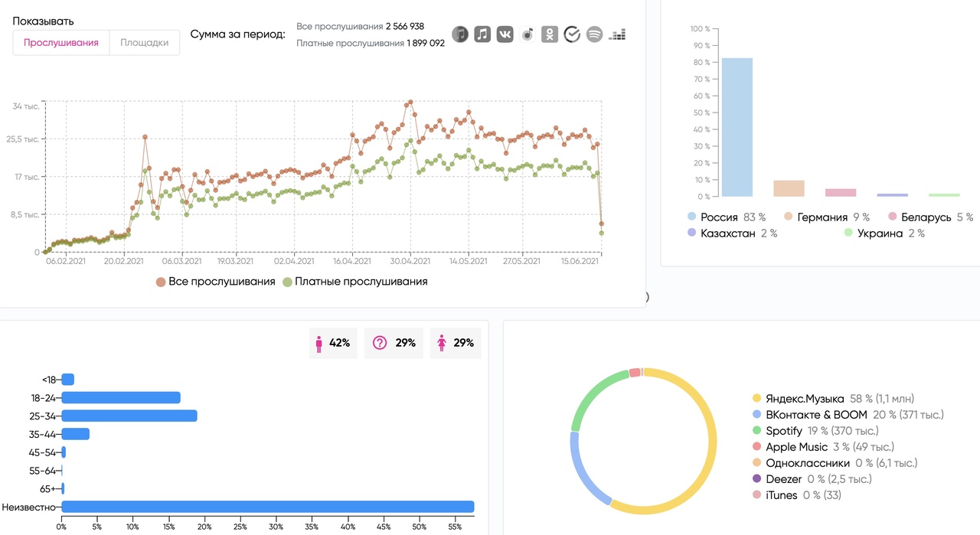Select the iTunes platform icon
The height and width of the screenshot is (535, 980).
pyautogui.click(x=459, y=34)
